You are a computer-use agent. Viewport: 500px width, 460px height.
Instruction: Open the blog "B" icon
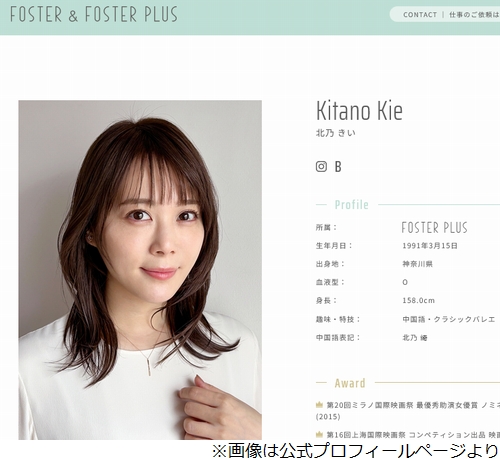338,166
